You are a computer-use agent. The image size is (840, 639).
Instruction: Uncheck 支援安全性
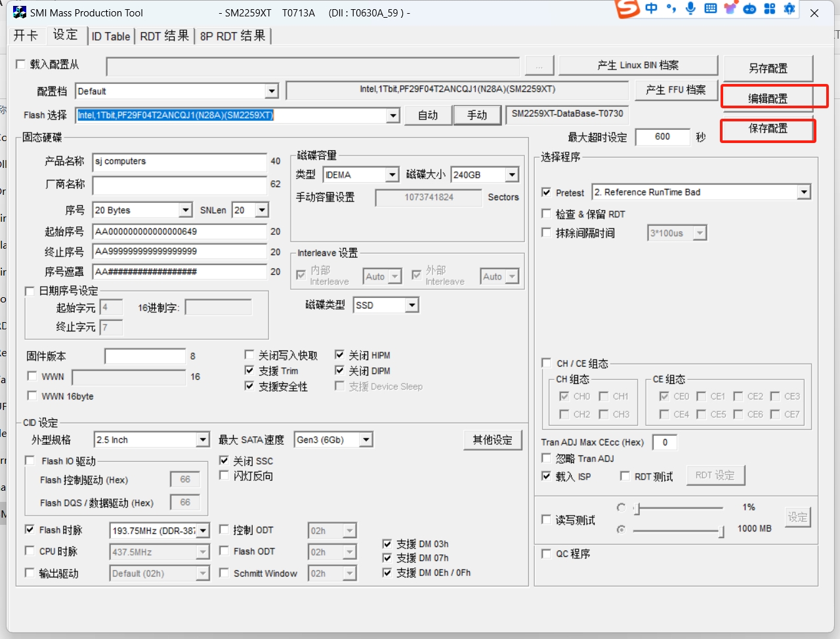[249, 386]
